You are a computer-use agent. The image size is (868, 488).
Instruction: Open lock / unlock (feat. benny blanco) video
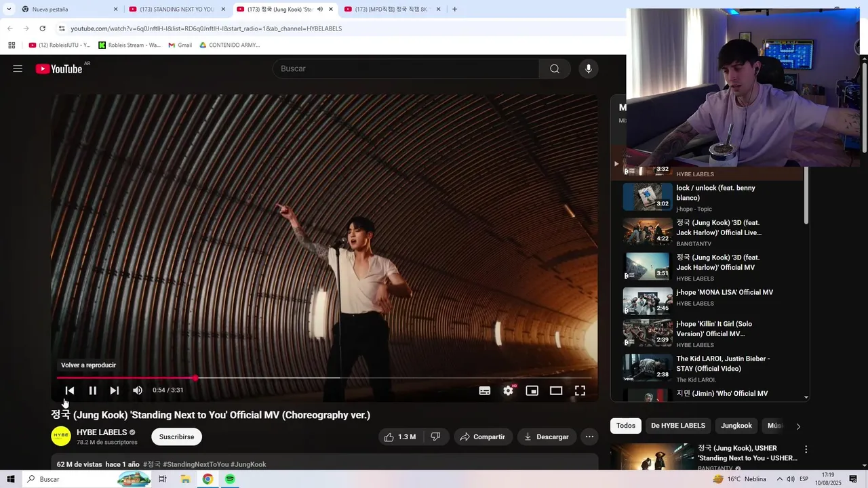[715, 193]
